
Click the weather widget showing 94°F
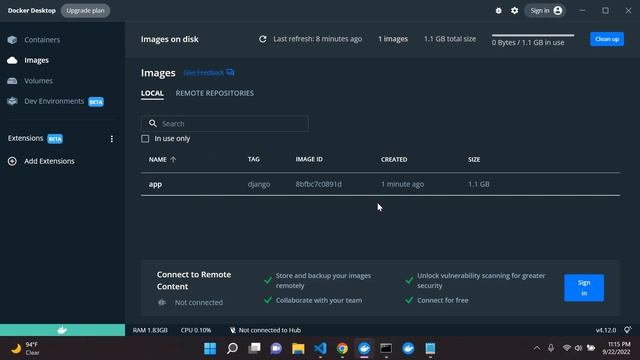point(25,349)
